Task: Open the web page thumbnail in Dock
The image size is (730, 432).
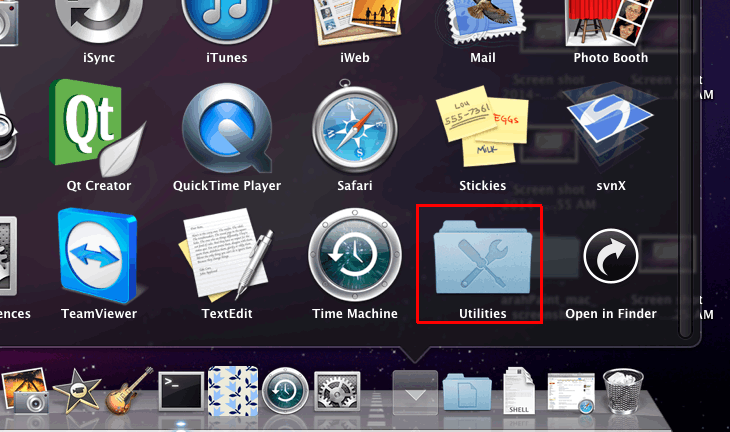Action: (x=571, y=392)
